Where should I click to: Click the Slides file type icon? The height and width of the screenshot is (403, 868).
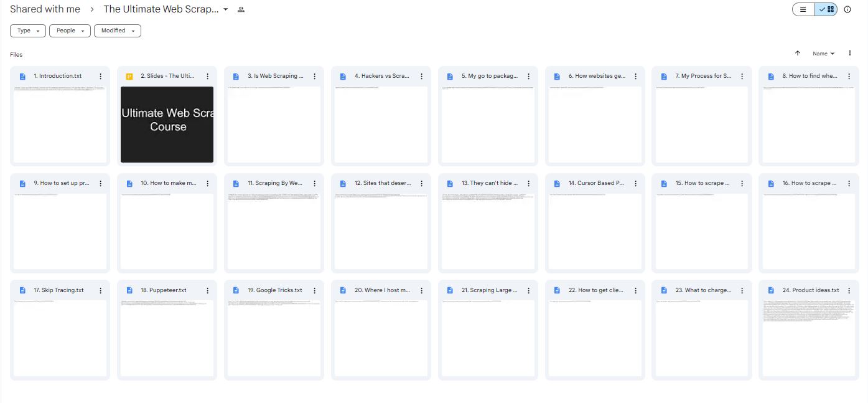(x=129, y=76)
